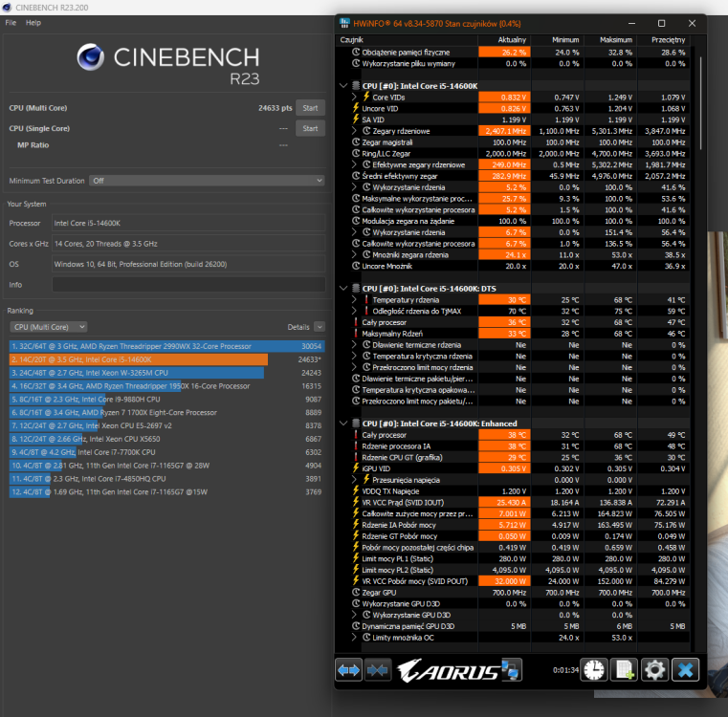Close sensors with blue X icon

click(685, 670)
